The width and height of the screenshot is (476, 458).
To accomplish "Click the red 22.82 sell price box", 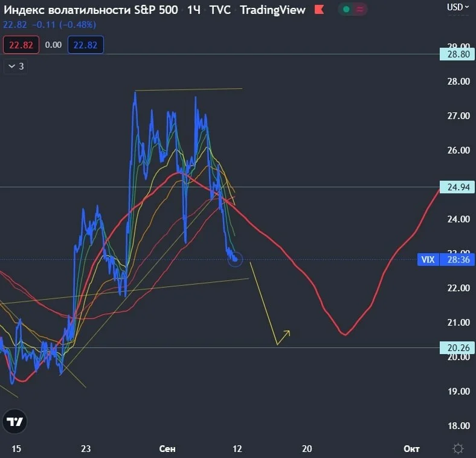I will tap(21, 45).
